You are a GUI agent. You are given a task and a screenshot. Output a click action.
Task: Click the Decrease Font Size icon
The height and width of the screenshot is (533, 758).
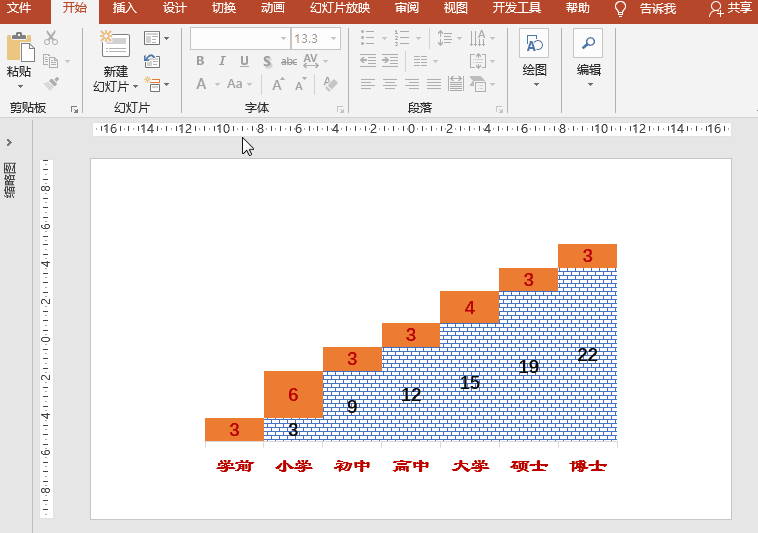tap(301, 85)
